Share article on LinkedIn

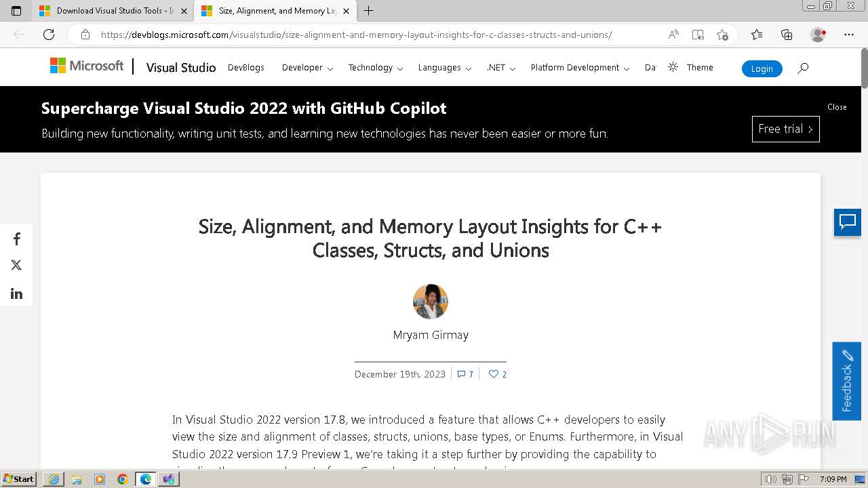(16, 293)
